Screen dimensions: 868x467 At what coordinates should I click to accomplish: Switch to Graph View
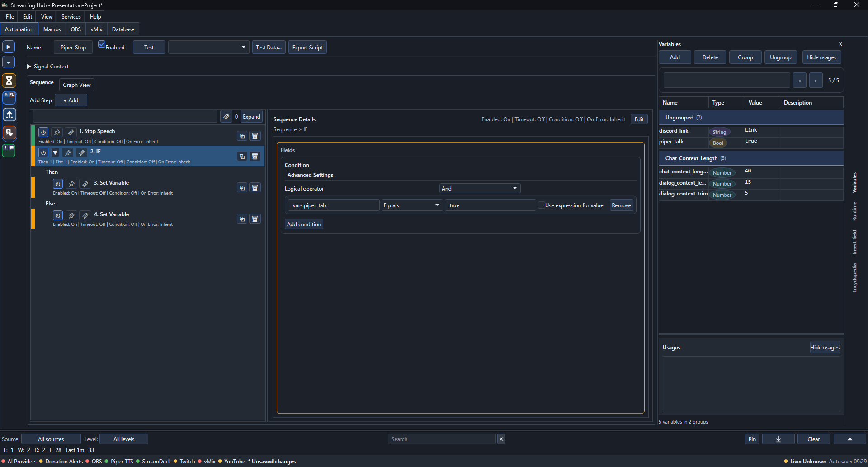click(x=77, y=85)
